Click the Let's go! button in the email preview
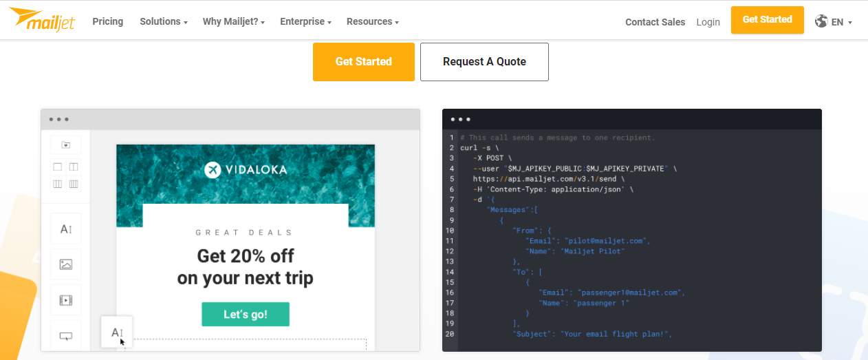868x360 pixels. (246, 315)
